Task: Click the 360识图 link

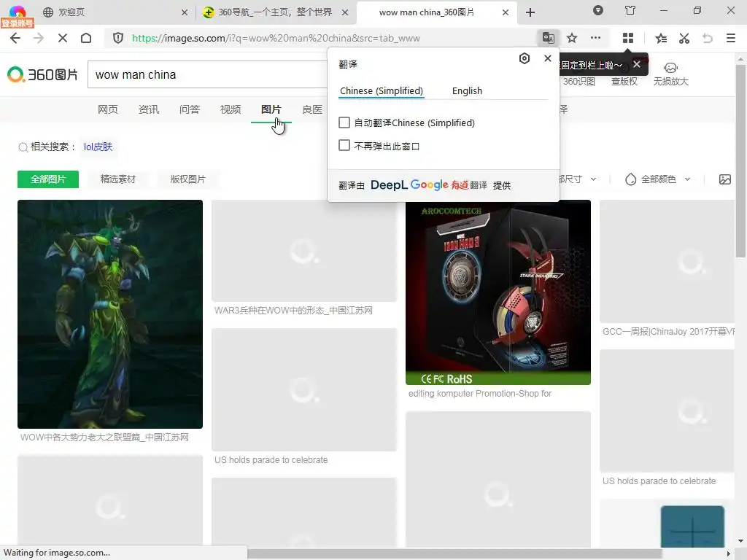Action: [x=578, y=82]
